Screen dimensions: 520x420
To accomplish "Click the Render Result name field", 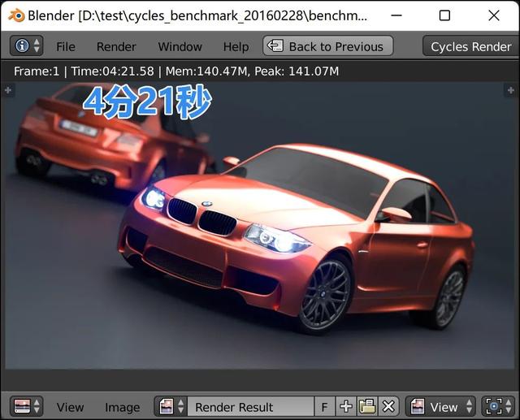I will [250, 406].
